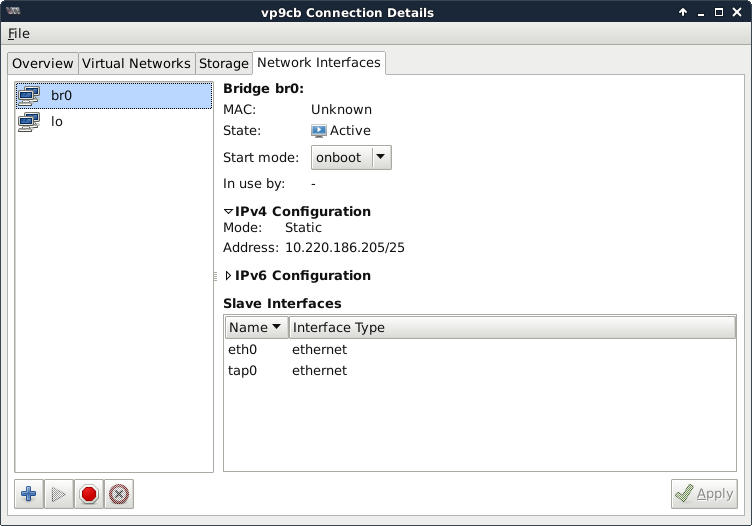Viewport: 752px width, 526px height.
Task: Switch to the Virtual Networks tab
Action: point(136,63)
